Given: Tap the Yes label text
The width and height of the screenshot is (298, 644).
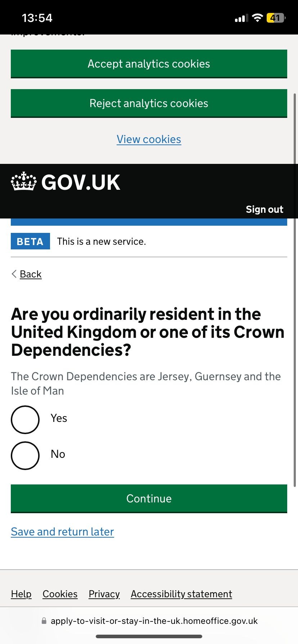Looking at the screenshot, I should pyautogui.click(x=59, y=418).
